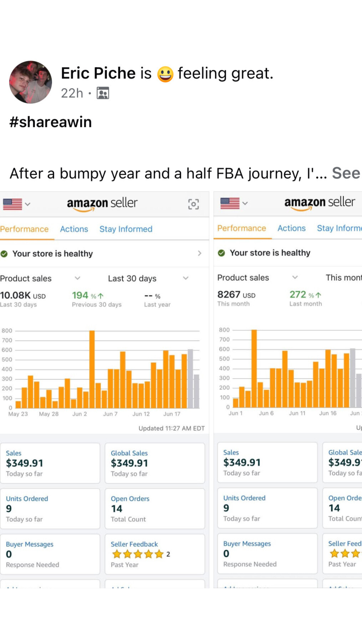Screen dimensions: 362x644
Task: Click the group audience icon beside 22h
Action: click(103, 93)
